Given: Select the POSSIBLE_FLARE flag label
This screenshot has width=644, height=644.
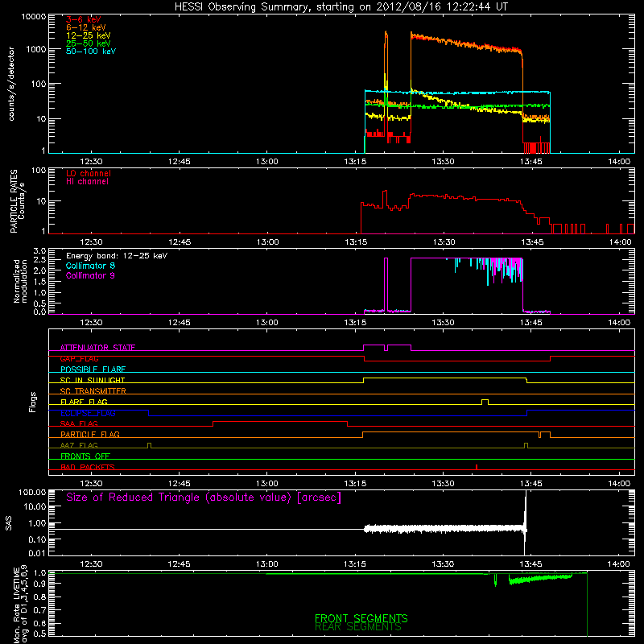Looking at the screenshot, I should pos(93,369).
